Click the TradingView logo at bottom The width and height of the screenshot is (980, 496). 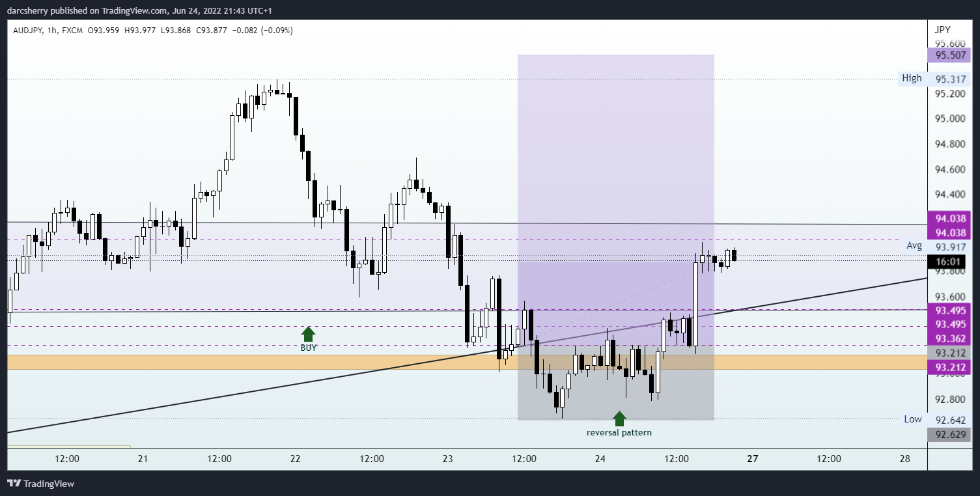point(40,484)
